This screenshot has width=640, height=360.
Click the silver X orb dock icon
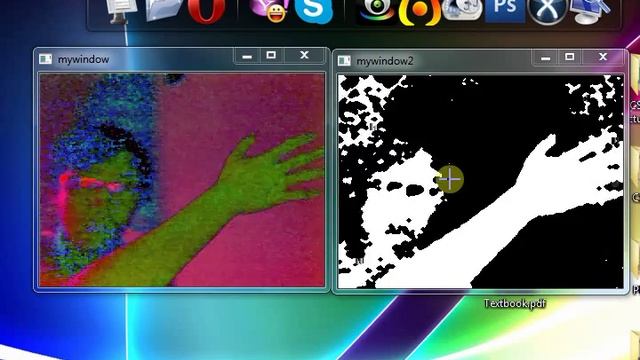click(547, 11)
